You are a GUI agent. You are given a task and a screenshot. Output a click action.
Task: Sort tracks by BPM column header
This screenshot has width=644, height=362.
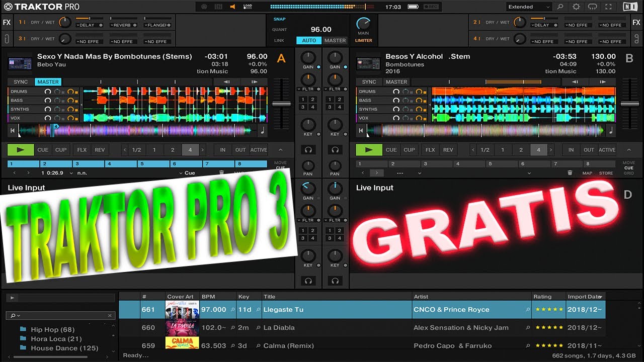tap(218, 297)
